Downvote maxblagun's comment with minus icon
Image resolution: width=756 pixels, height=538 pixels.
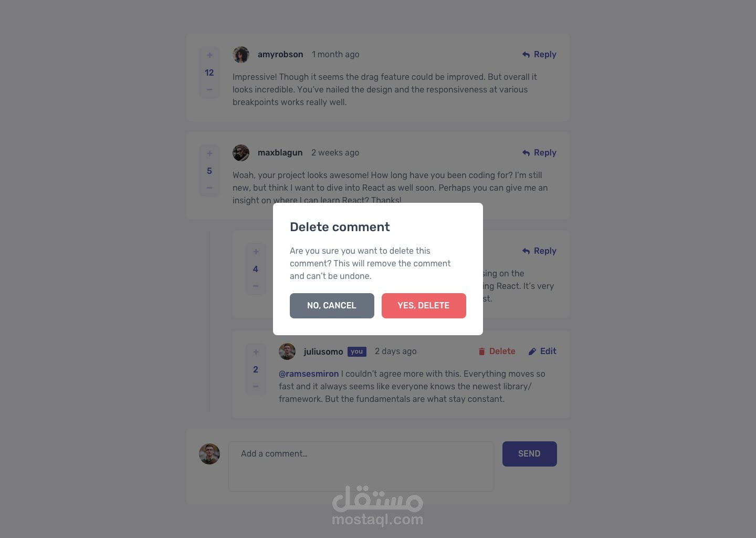(209, 188)
